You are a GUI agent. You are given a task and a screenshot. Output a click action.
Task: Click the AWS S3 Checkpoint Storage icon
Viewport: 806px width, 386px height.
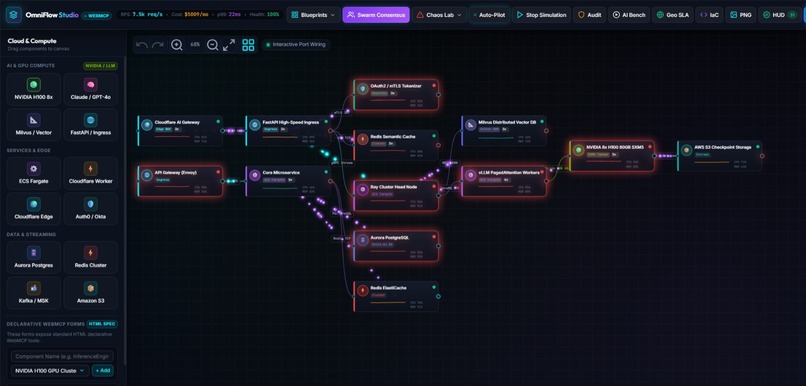[686, 150]
